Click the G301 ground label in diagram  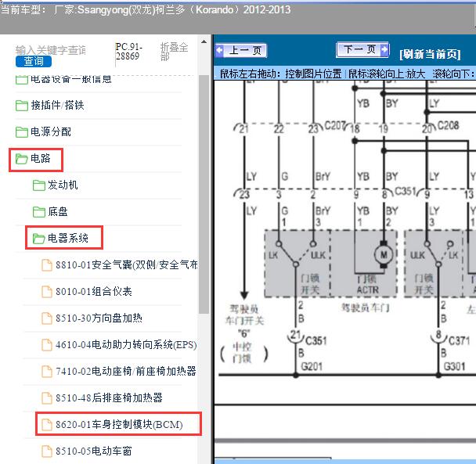point(454,366)
